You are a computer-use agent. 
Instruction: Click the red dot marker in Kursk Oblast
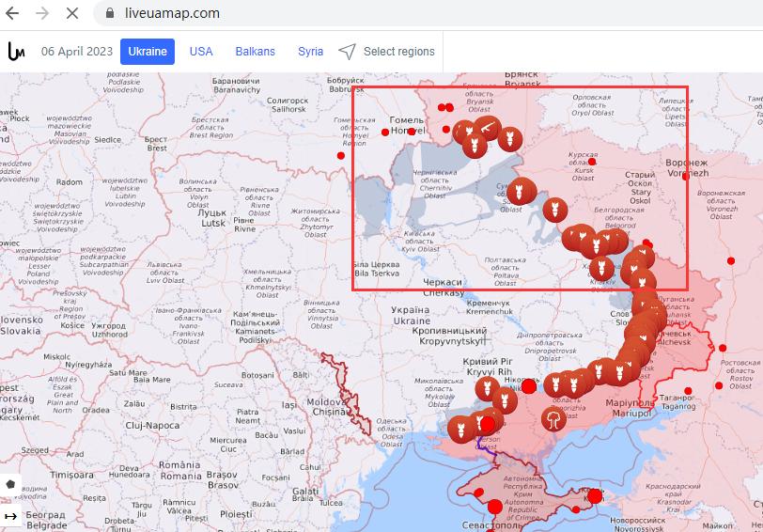[x=594, y=161]
